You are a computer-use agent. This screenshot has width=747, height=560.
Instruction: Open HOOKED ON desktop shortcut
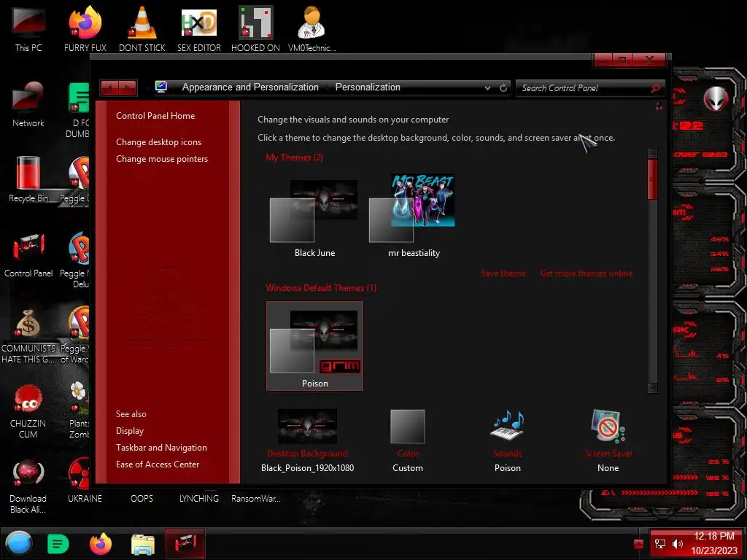point(256,28)
